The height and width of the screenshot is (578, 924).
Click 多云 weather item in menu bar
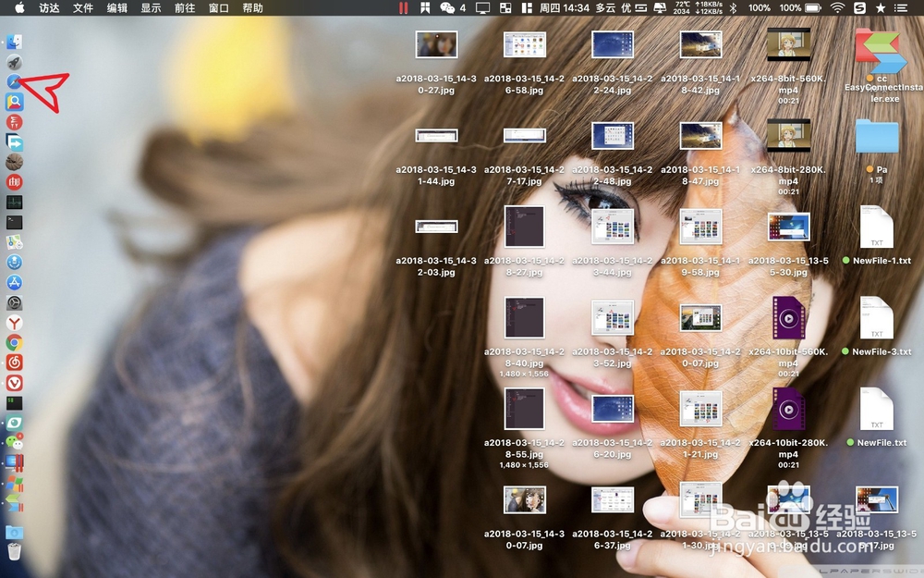pyautogui.click(x=605, y=7)
